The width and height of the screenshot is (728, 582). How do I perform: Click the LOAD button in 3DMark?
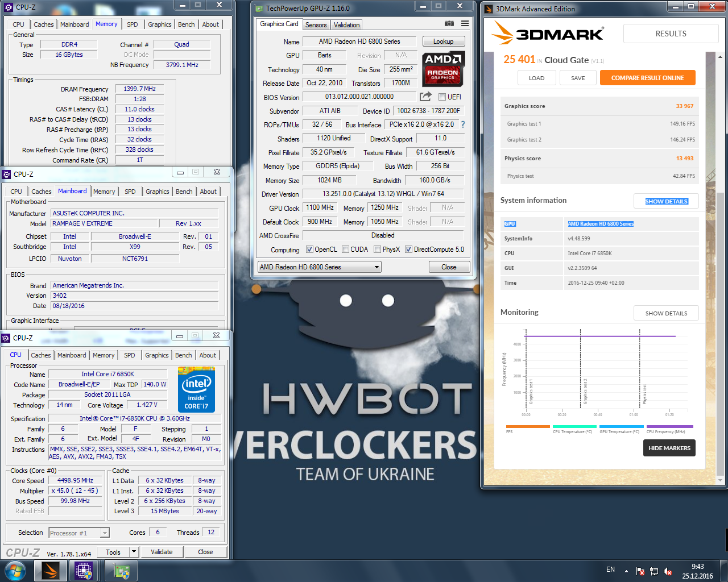point(536,78)
